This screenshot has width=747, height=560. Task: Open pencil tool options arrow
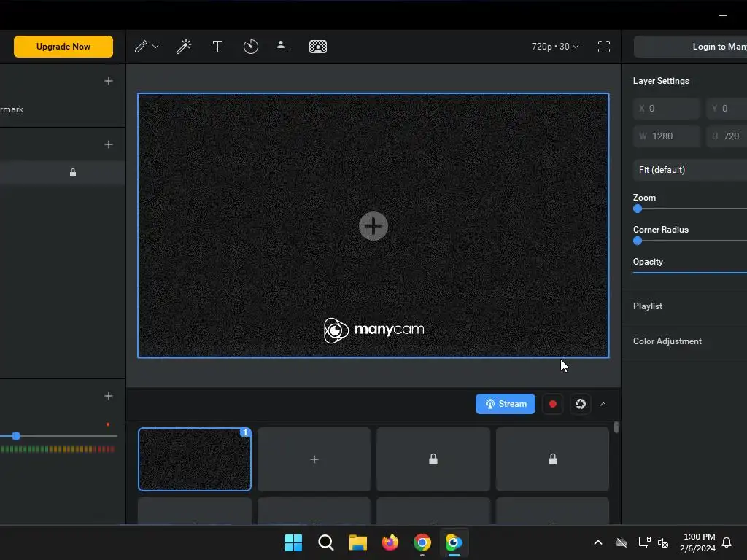(155, 47)
